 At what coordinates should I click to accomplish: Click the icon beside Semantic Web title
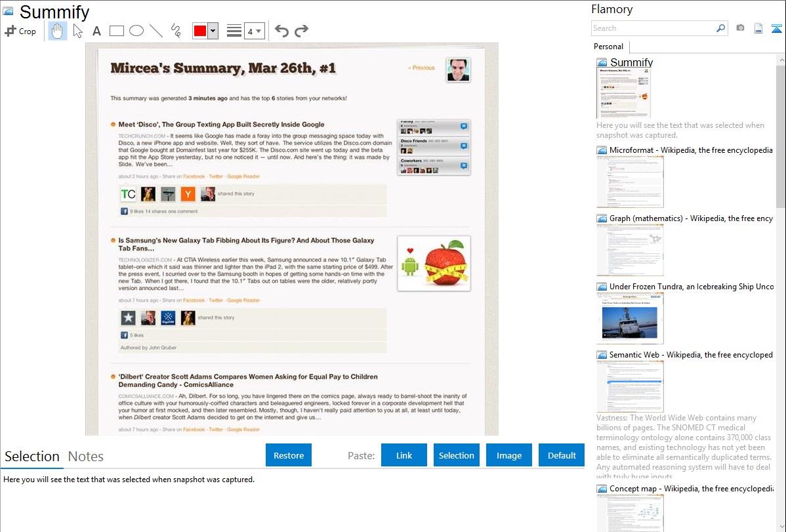pyautogui.click(x=602, y=354)
